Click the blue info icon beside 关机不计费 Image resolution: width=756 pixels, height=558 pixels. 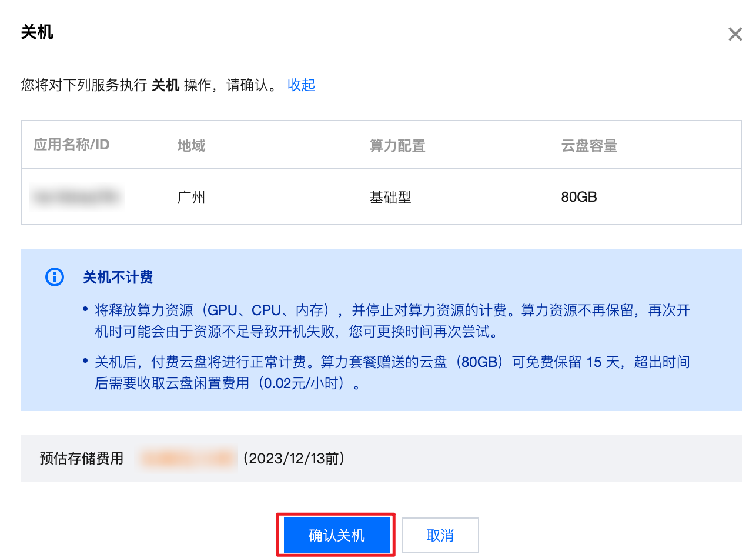coord(55,277)
